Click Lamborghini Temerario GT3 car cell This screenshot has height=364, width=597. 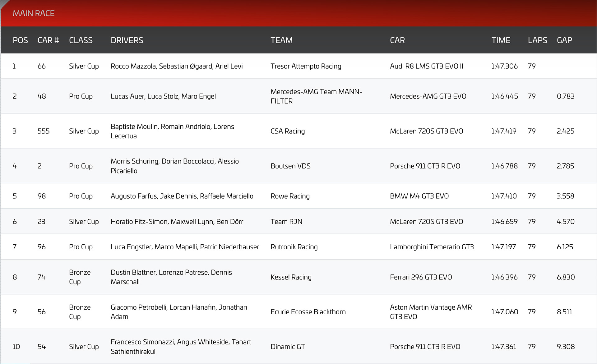(x=432, y=247)
